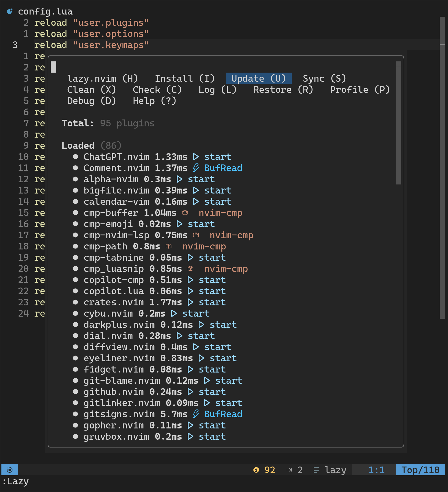The height and width of the screenshot is (492, 448).
Task: Click the play icon on cmp-emoji row
Action: pyautogui.click(x=179, y=224)
